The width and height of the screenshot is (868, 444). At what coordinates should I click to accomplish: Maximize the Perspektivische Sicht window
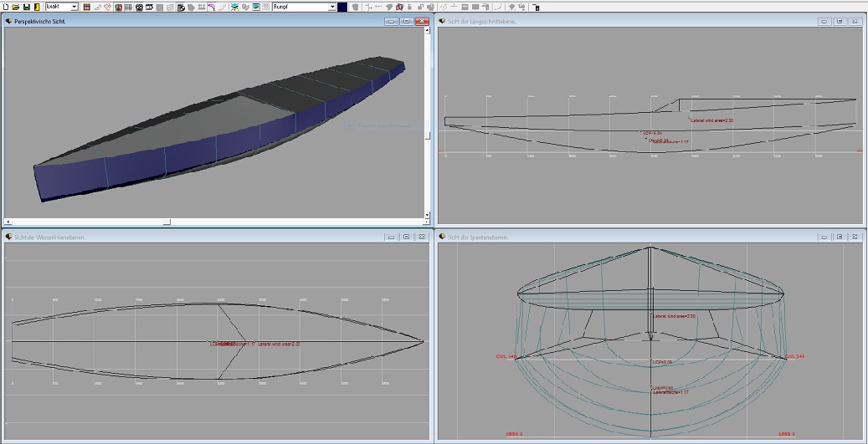click(x=405, y=21)
